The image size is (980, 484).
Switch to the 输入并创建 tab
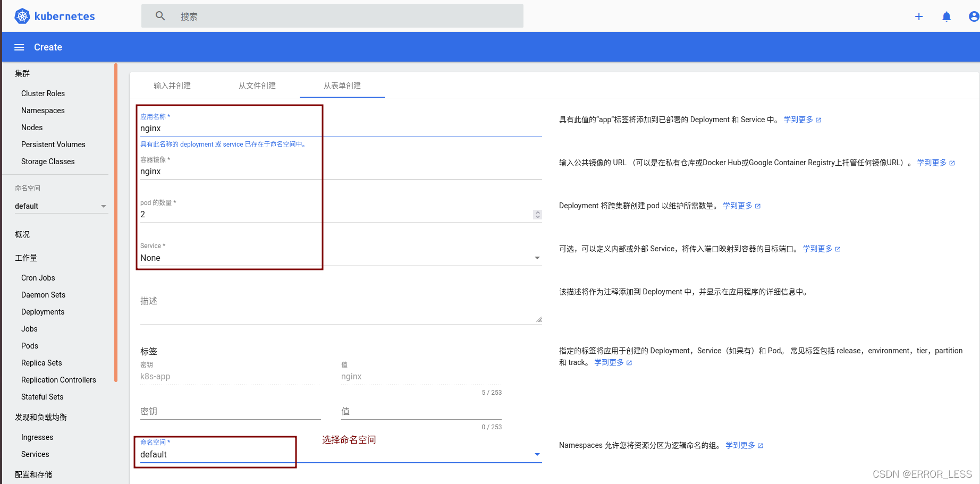tap(172, 86)
